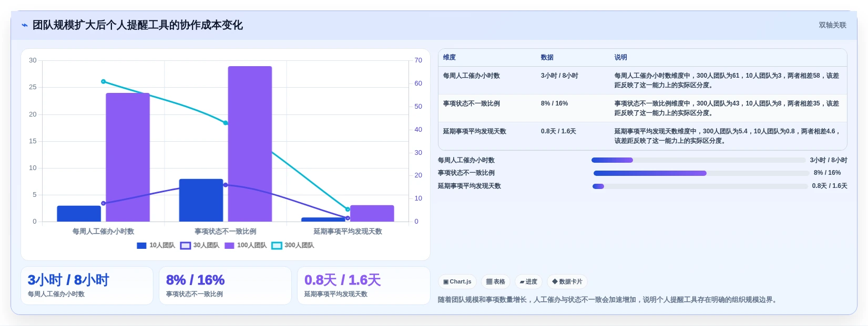Viewport: 868px width, 326px height.
Task: Select the 每周人工催办小时数 table row label
Action: click(472, 76)
